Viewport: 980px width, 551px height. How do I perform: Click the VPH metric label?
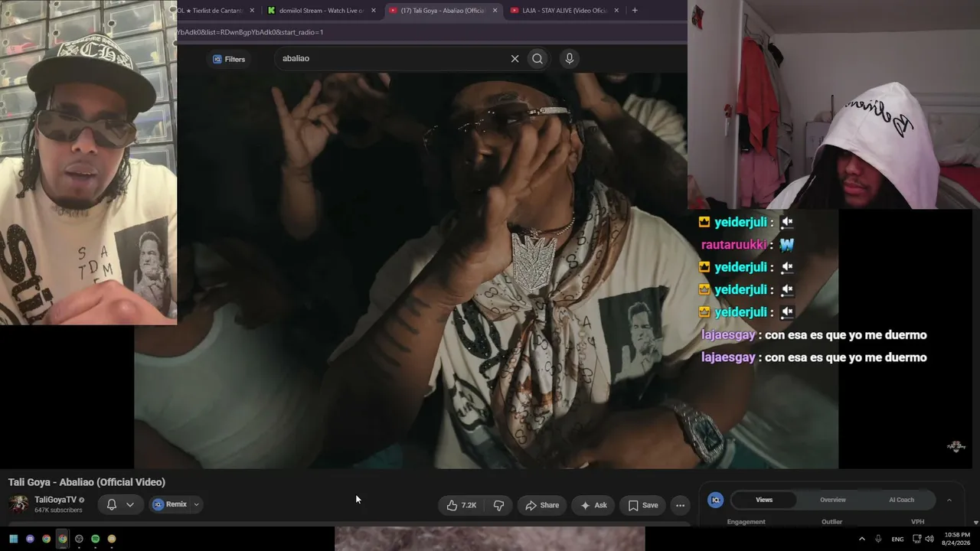pos(917,522)
